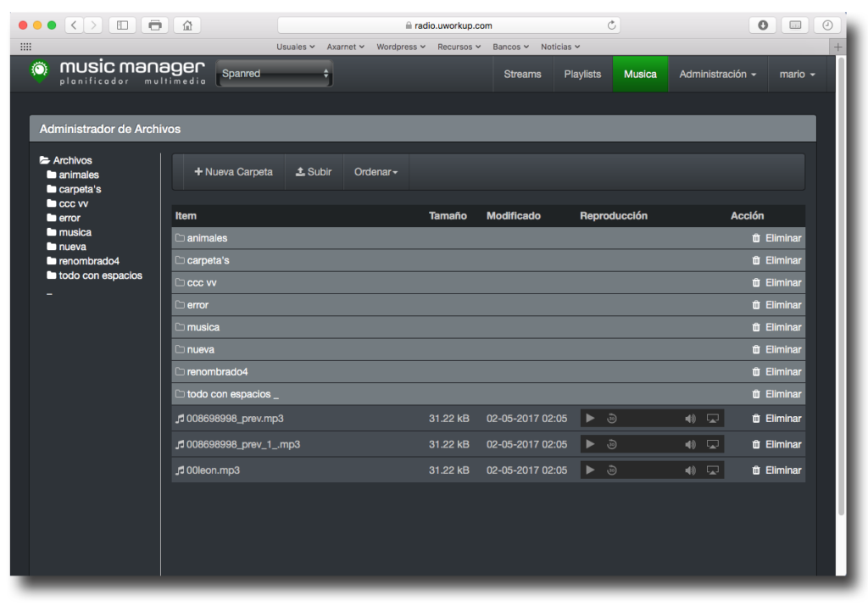Click the Safari home icon
868x606 pixels.
tap(186, 25)
